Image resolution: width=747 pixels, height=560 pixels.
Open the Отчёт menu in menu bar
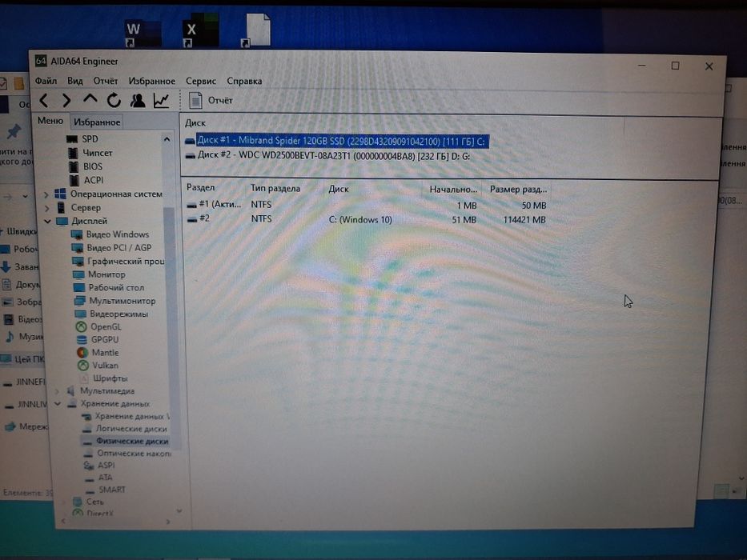106,81
